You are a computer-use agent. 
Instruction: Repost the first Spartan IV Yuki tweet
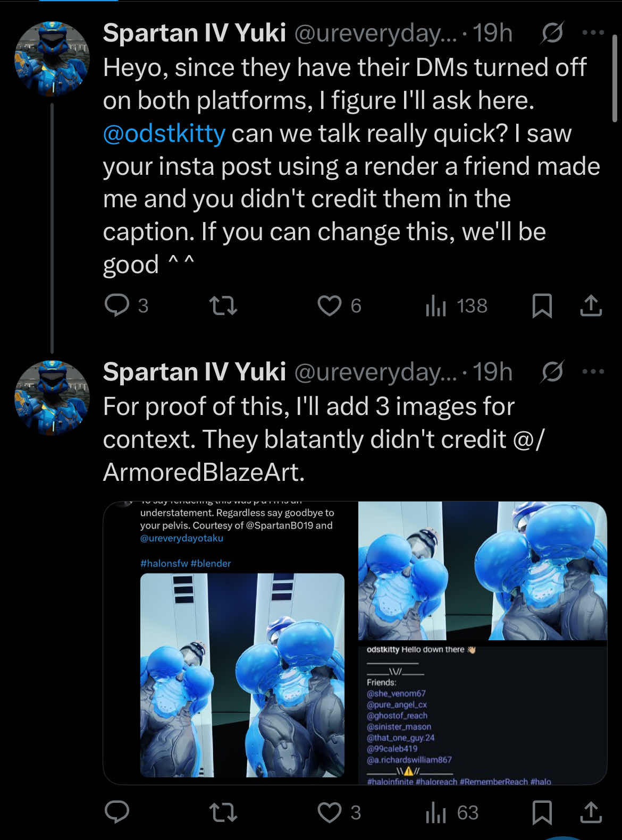pyautogui.click(x=223, y=306)
